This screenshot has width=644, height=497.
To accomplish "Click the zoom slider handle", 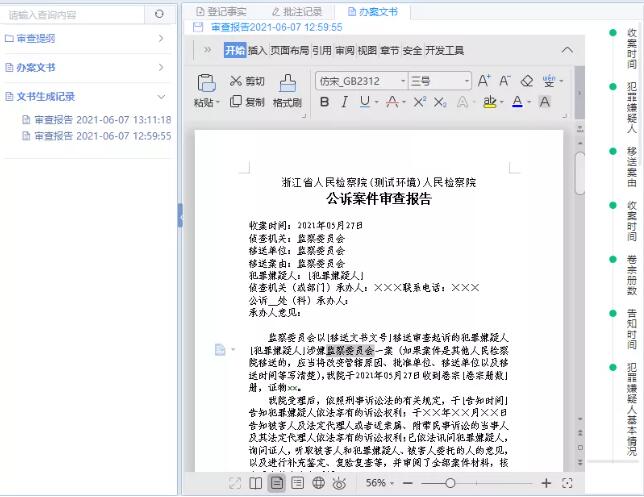I will (450, 483).
